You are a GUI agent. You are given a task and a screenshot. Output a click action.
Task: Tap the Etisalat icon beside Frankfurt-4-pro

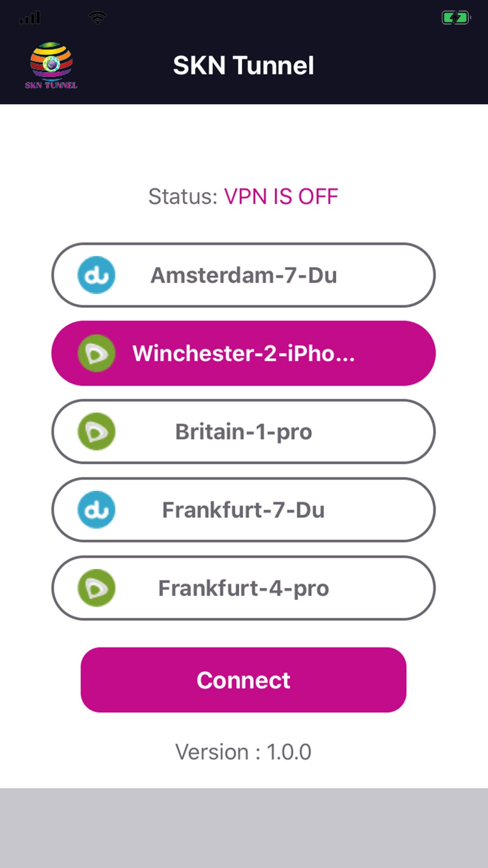97,588
